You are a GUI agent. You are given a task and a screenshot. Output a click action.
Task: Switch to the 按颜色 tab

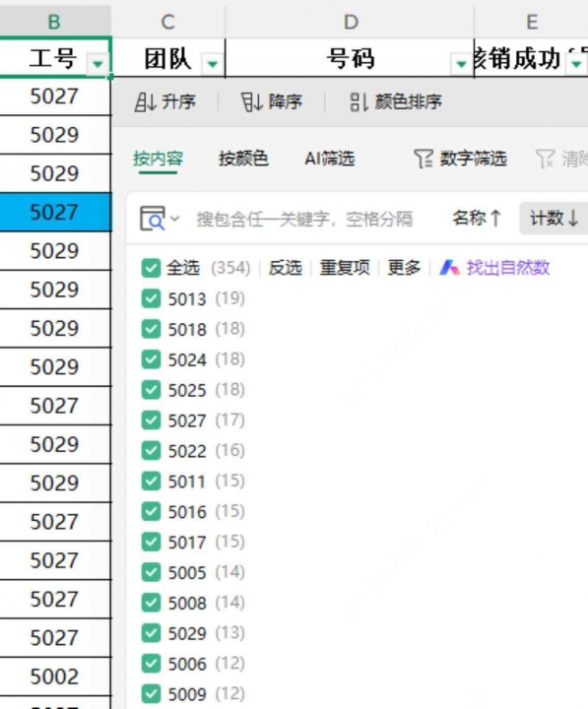(243, 159)
